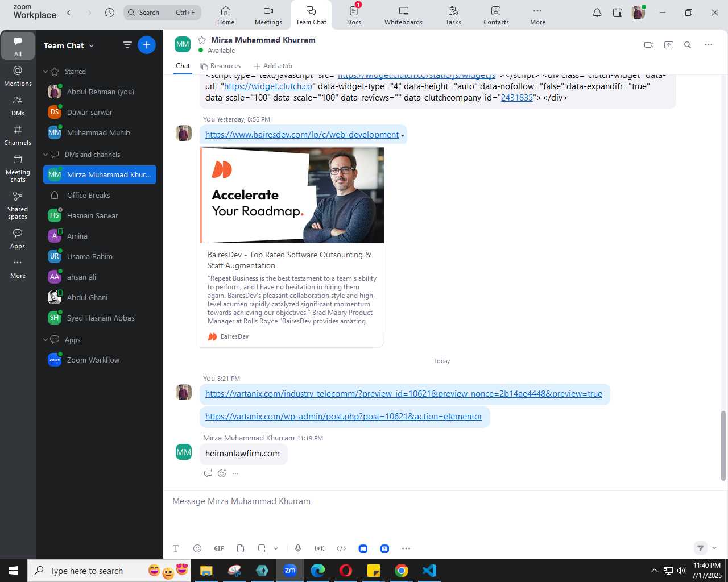Image resolution: width=728 pixels, height=582 pixels.
Task: Record an audio message with microphone
Action: pyautogui.click(x=298, y=548)
